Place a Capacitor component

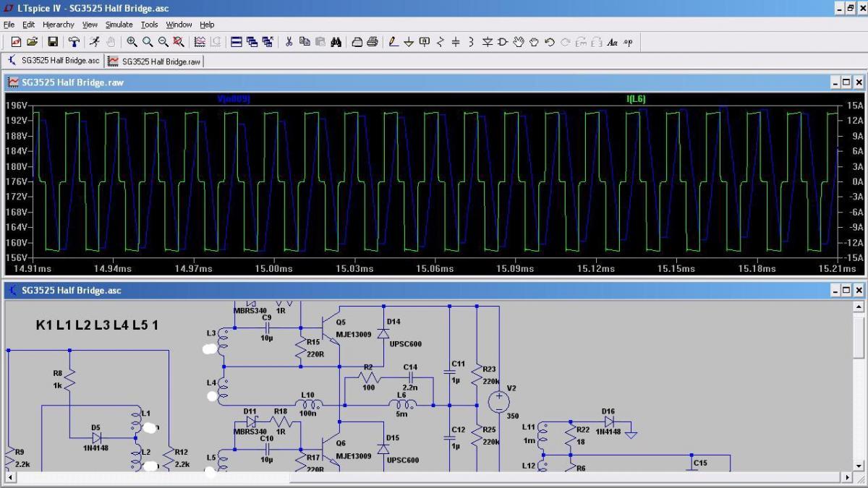tap(456, 42)
